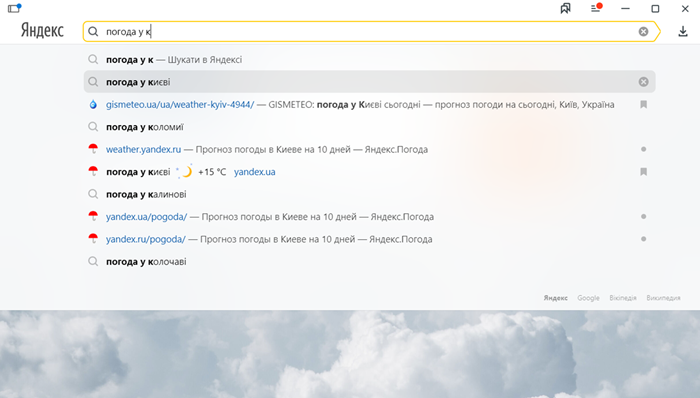Switch search engine to Google
Screen dimensions: 700x398
tap(588, 298)
